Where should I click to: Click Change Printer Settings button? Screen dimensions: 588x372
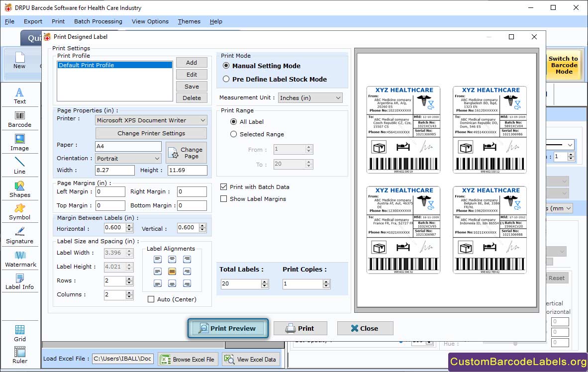point(151,133)
